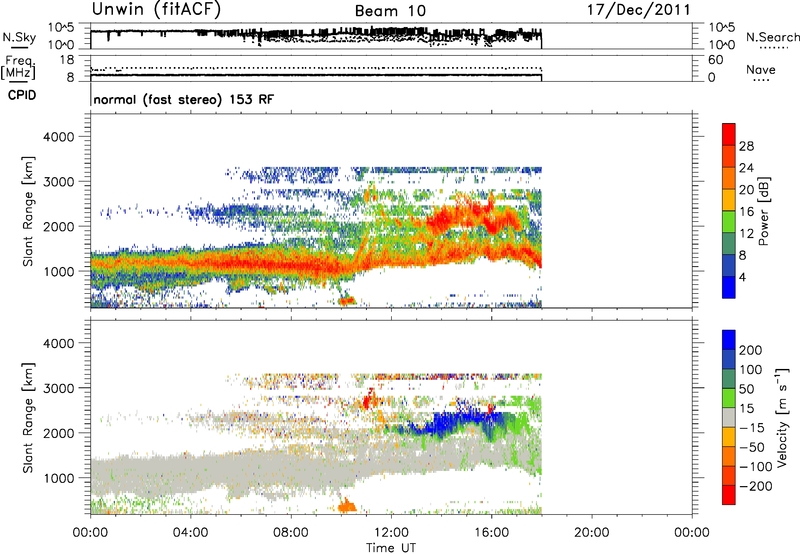Click the '20:00' time tick label
The width and height of the screenshot is (800, 554).
(591, 533)
